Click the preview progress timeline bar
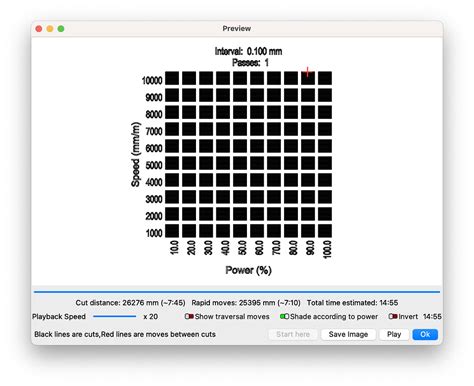The height and width of the screenshot is (386, 474). click(x=237, y=292)
